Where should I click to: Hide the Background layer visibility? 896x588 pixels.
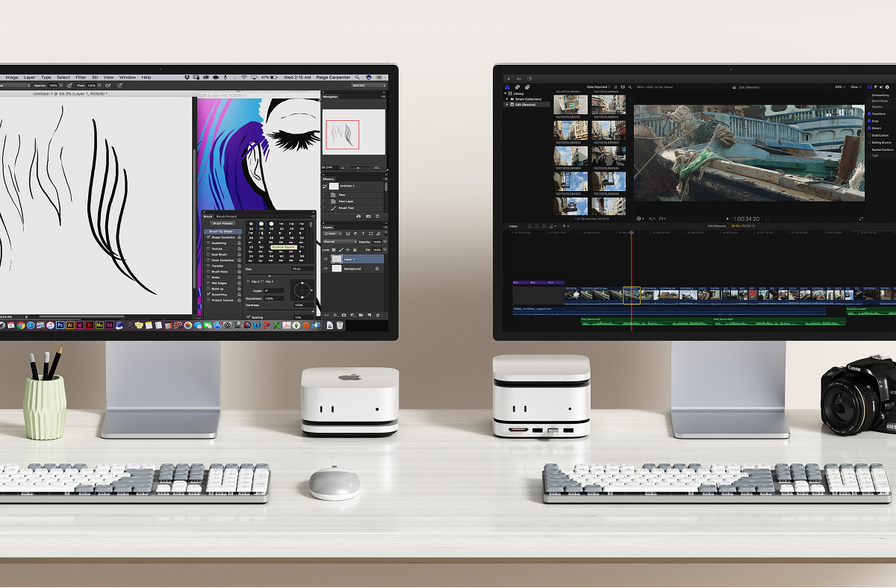[326, 269]
